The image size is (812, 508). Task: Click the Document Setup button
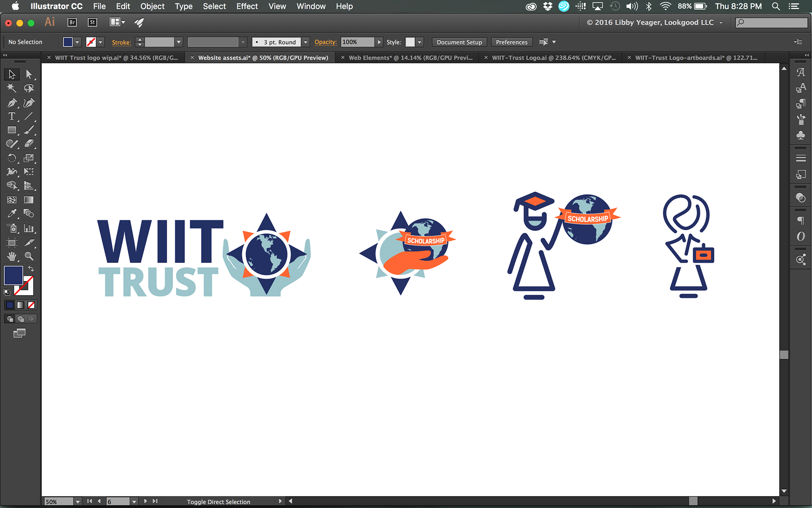point(459,42)
